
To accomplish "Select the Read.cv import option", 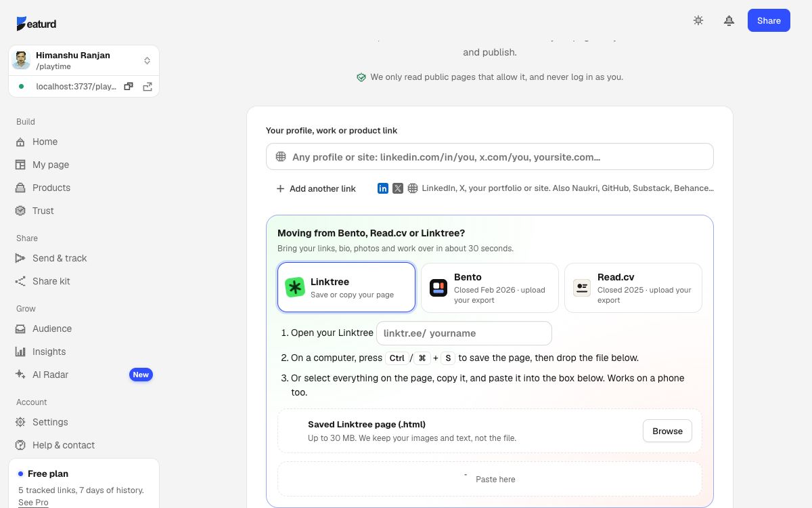I will (633, 288).
